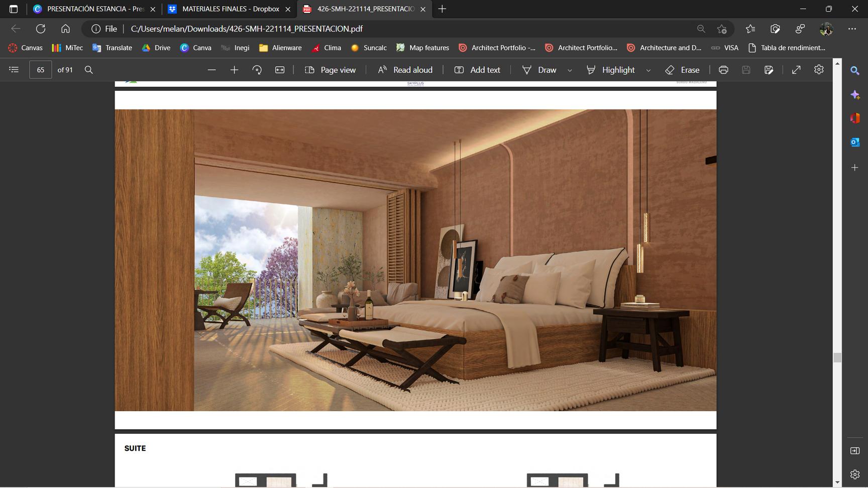Open the Drive bookmark
This screenshot has width=868, height=488.
click(x=156, y=48)
